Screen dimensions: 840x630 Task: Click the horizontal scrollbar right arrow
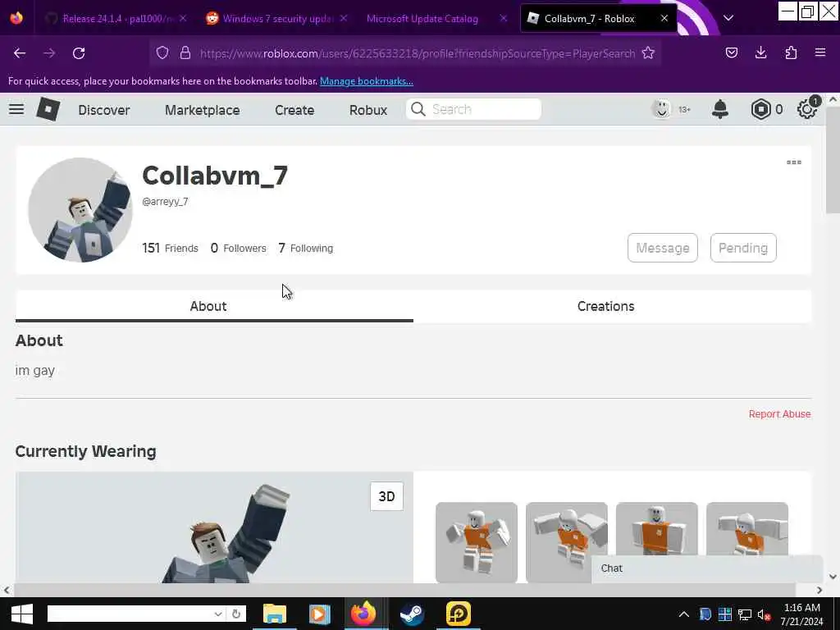[x=819, y=590]
